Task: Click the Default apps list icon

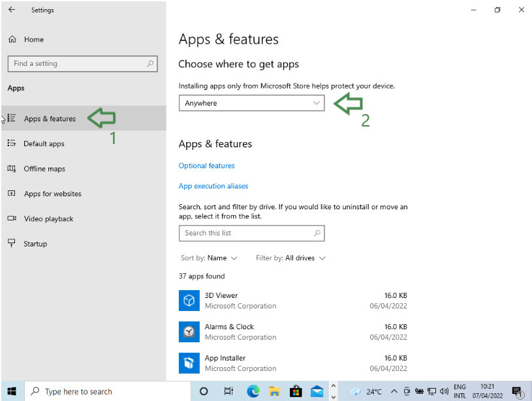Action: pyautogui.click(x=12, y=143)
